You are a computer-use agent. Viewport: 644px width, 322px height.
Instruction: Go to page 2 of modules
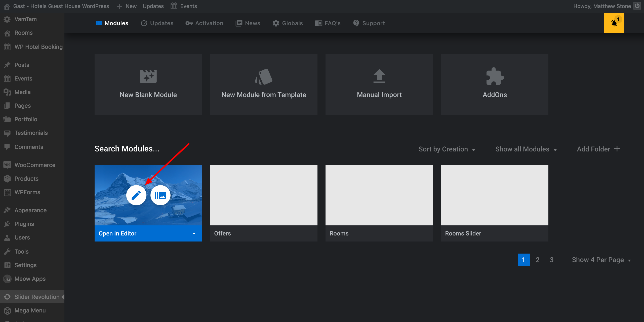tap(538, 260)
